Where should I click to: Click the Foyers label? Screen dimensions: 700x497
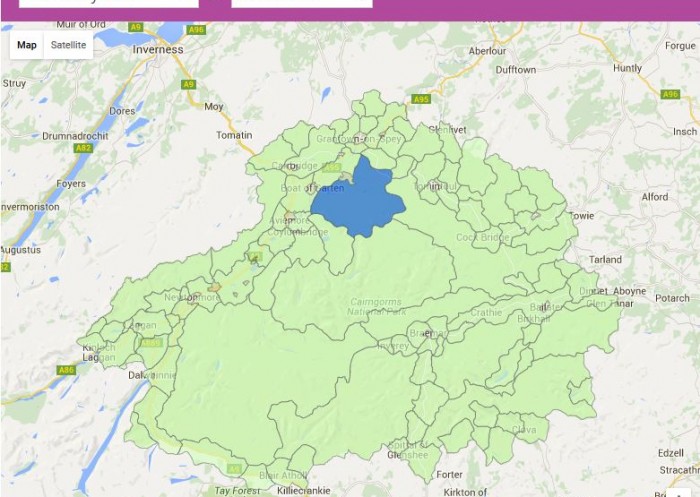(71, 184)
